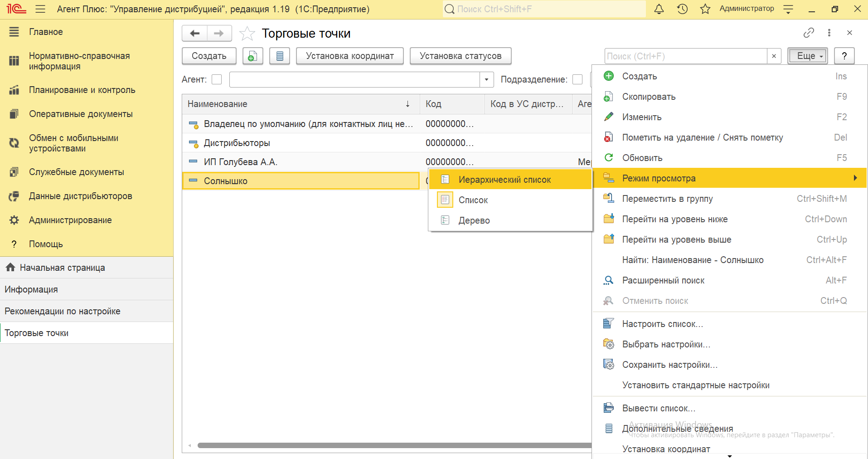Choose Расширенный поиск menu item
868x459 pixels.
click(730, 280)
